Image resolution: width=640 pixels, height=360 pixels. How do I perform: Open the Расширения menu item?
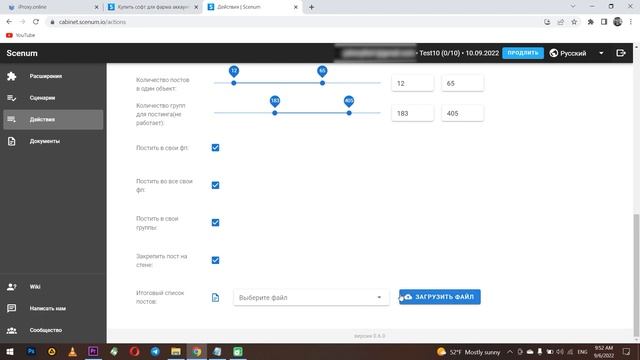[x=53, y=76]
